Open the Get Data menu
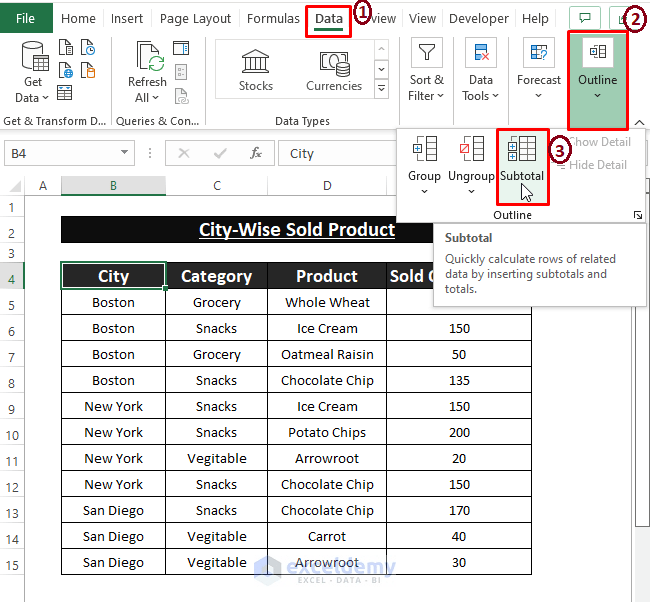The height and width of the screenshot is (602, 650). point(33,71)
